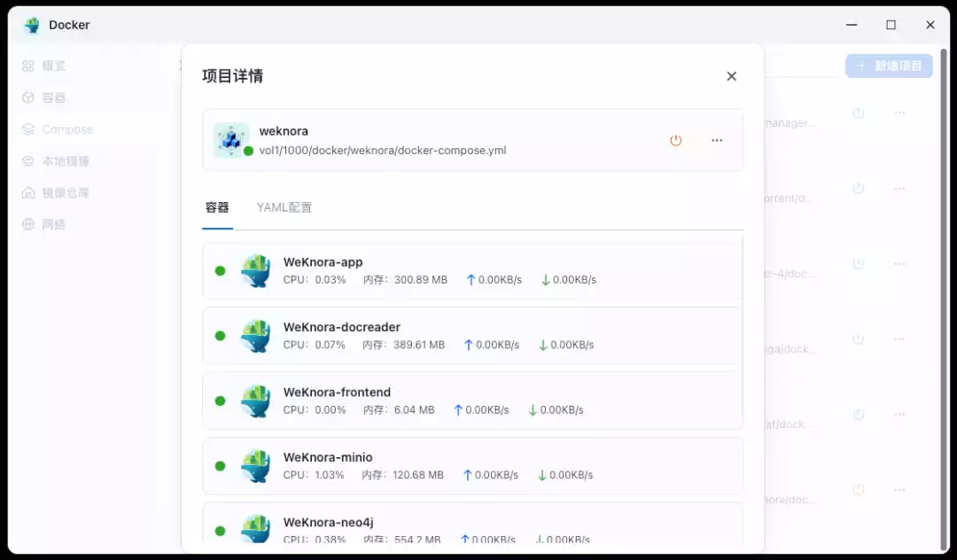
Task: Click the green status dot next to WeKnora-app
Action: (x=220, y=271)
